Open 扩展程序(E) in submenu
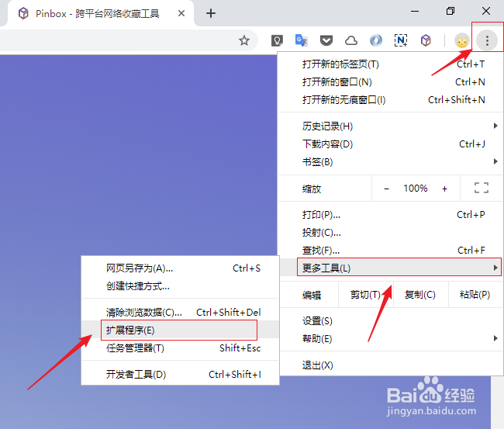 [180, 330]
